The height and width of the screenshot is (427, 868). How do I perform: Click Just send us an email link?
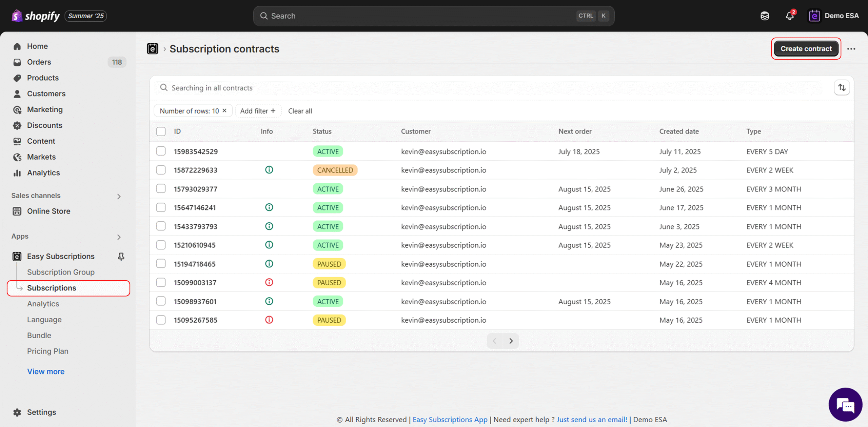[592, 420]
